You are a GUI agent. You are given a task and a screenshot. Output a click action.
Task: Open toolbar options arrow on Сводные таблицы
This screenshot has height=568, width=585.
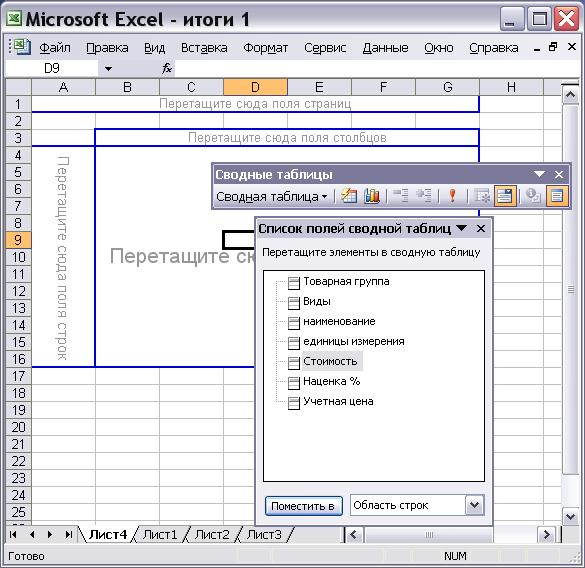[x=539, y=174]
